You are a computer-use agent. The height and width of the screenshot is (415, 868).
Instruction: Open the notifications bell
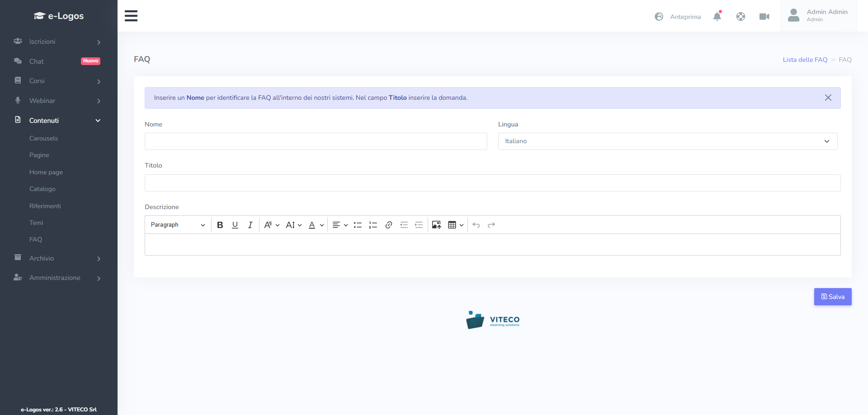(x=717, y=17)
